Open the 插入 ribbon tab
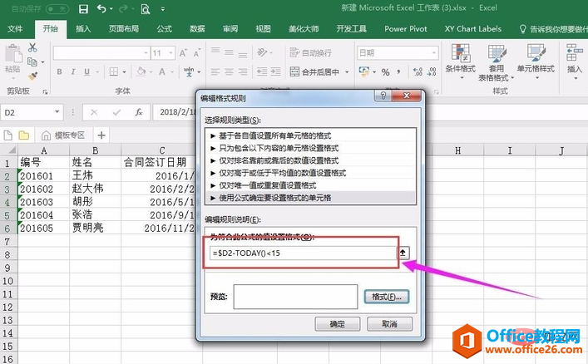 83,28
